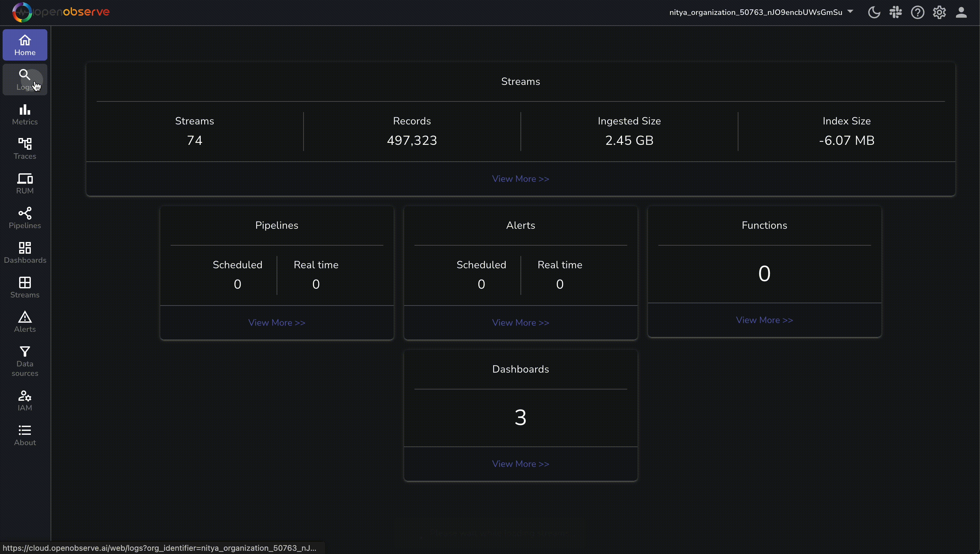Image resolution: width=980 pixels, height=554 pixels.
Task: Open the Slack community icon
Action: click(x=895, y=12)
